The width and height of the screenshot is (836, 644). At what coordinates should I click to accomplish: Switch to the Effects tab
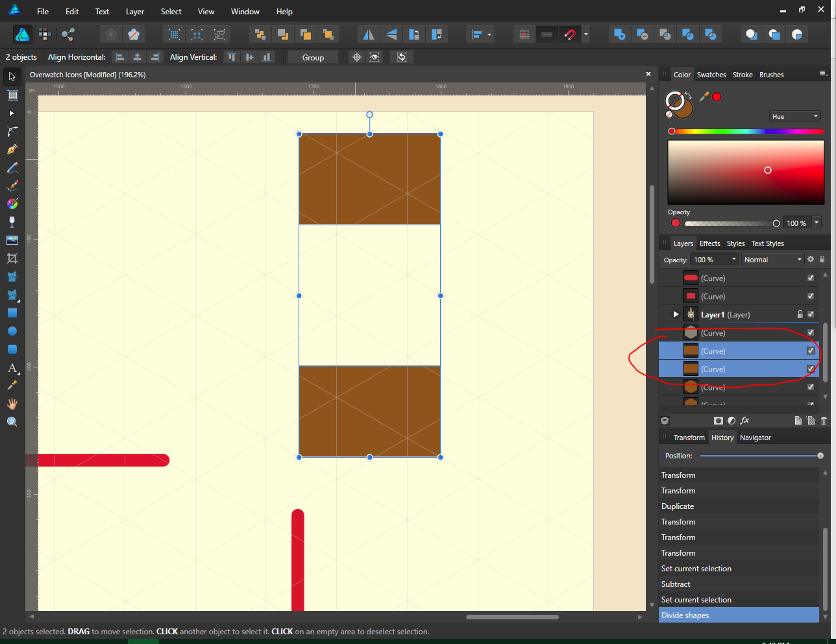(x=709, y=243)
